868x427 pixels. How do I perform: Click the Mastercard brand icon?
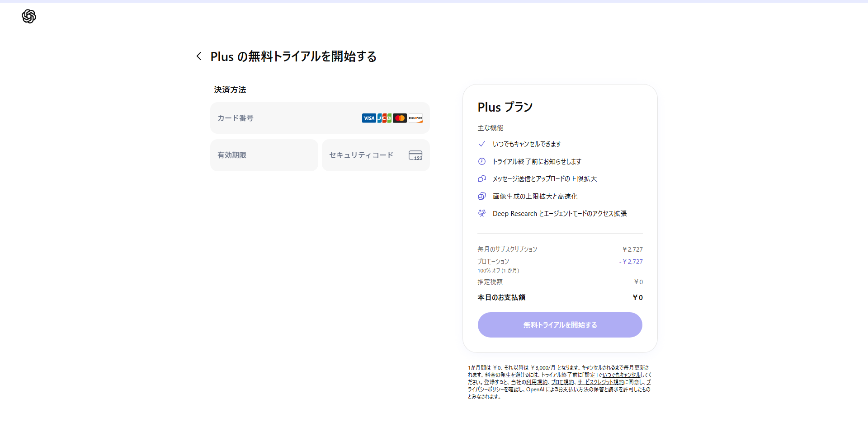[x=400, y=118]
